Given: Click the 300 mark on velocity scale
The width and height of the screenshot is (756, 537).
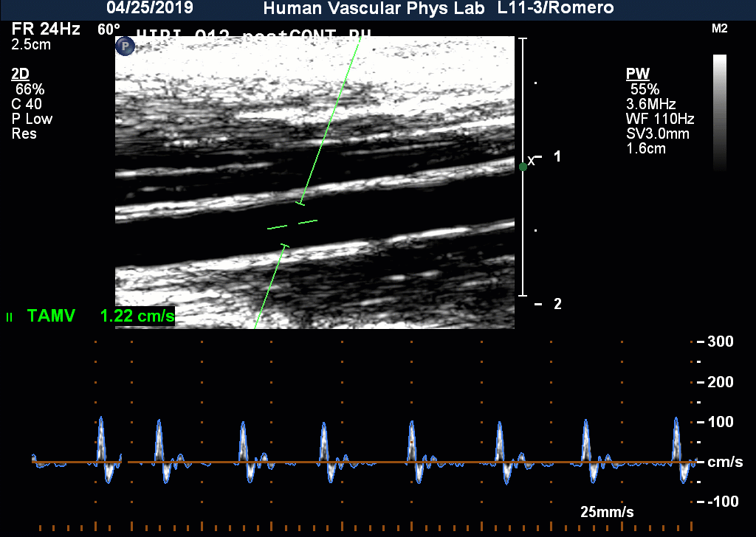Looking at the screenshot, I should [x=720, y=342].
